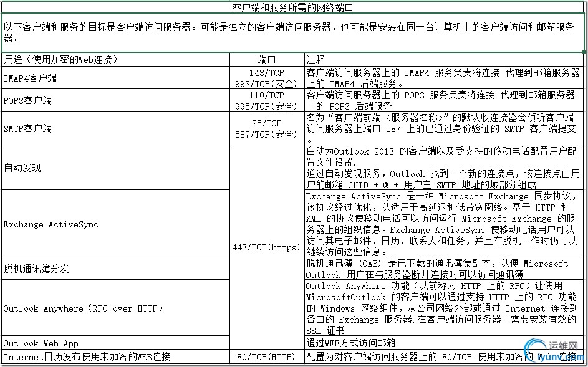Image resolution: width=588 pixels, height=367 pixels.
Task: Select the header cell 用途（使用加密的Web连接）
Action: tap(116, 59)
